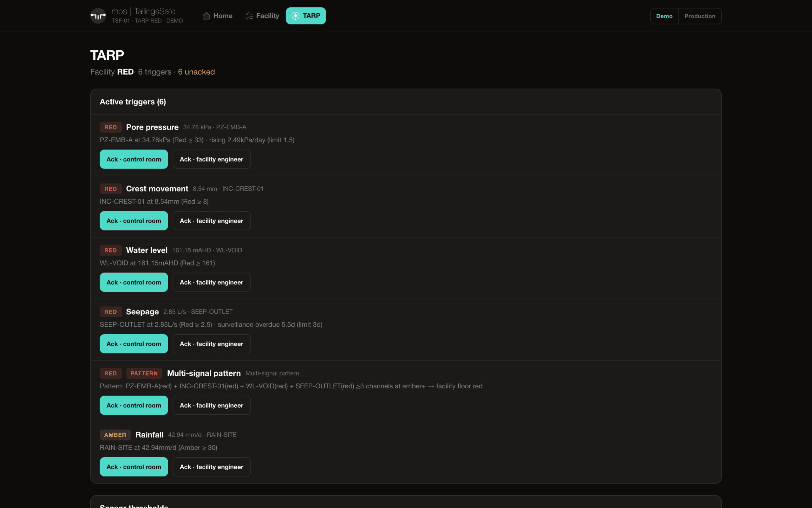Click the RED badge beside Water level

point(110,250)
